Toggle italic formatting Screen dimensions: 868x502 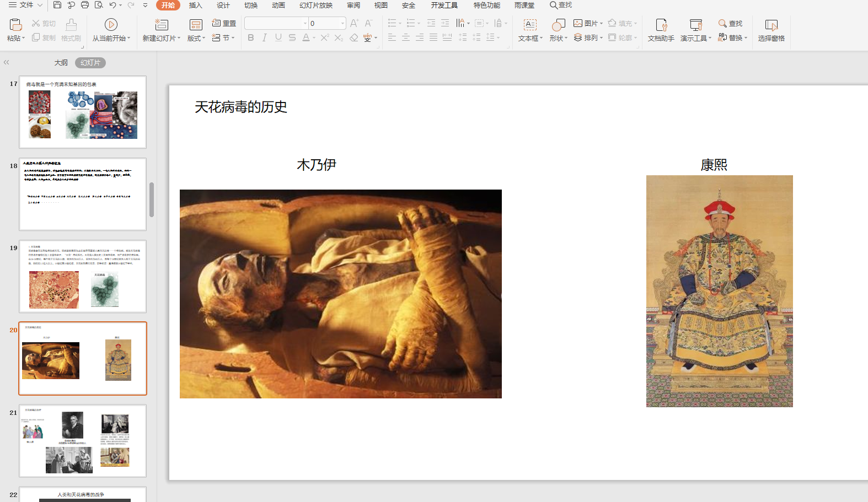click(265, 37)
